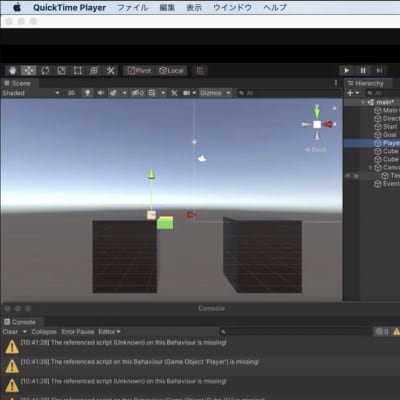Viewport: 400px width, 400px height.
Task: Click the red X move handle arrow
Action: click(x=191, y=215)
